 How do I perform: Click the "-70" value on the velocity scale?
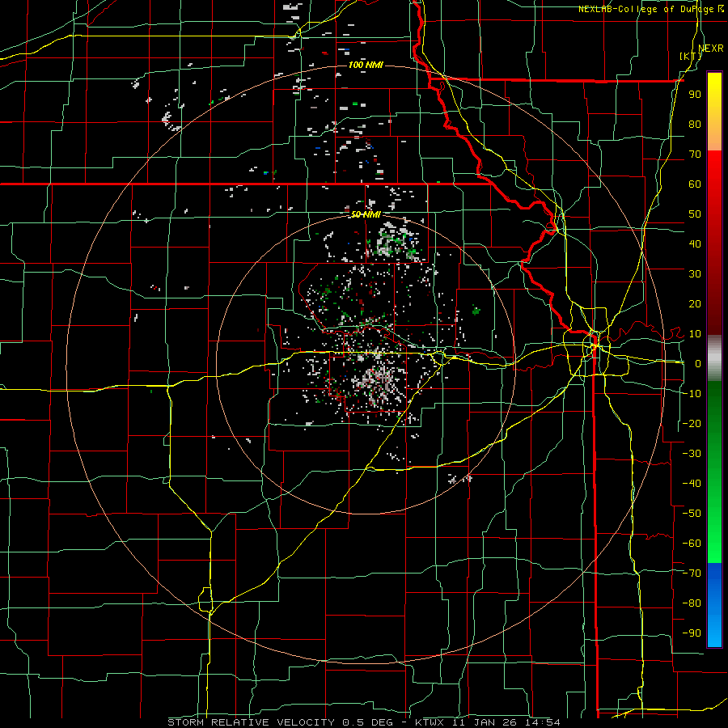(692, 574)
